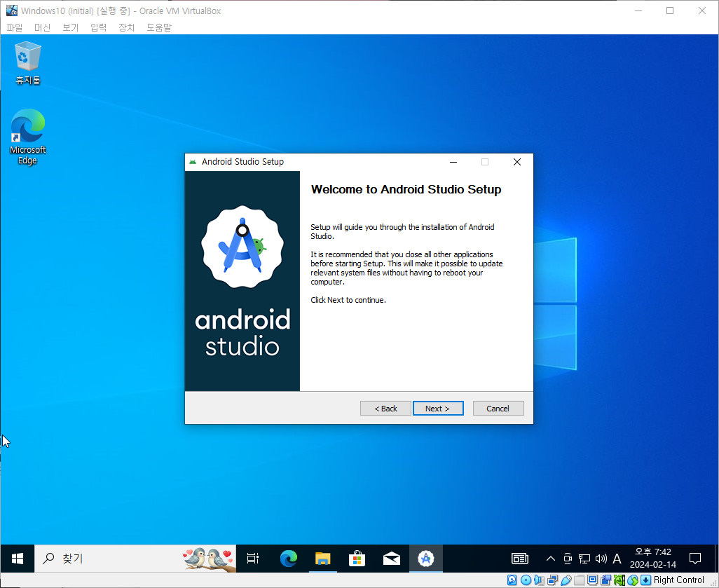Launch Edge from the taskbar
Screen dimensions: 719x588
(289, 558)
